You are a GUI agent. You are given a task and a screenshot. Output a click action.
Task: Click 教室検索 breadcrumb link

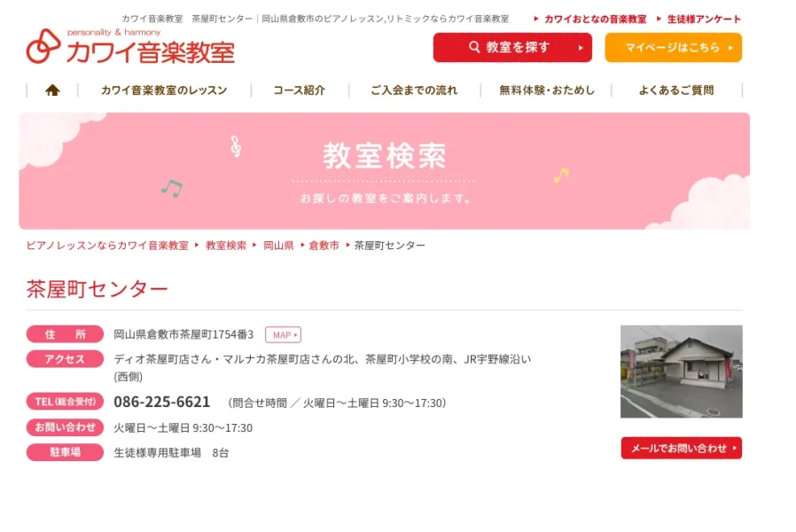(x=226, y=246)
